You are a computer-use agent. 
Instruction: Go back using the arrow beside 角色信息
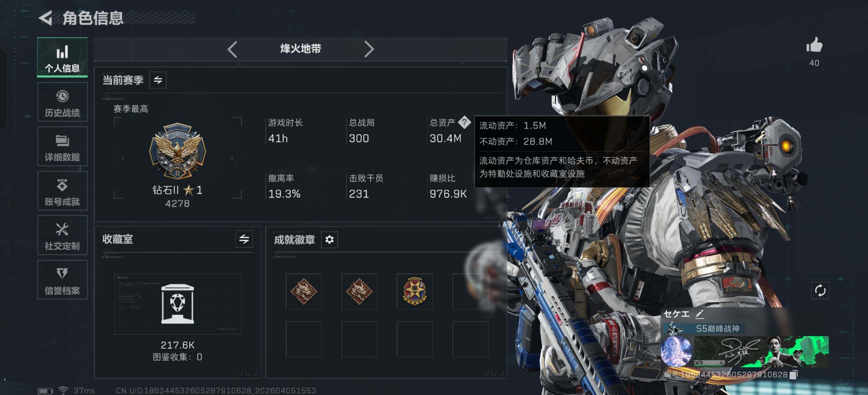46,18
